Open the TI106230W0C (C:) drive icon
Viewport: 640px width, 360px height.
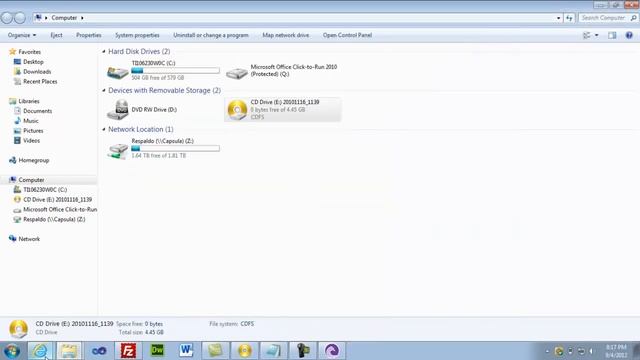(x=118, y=72)
